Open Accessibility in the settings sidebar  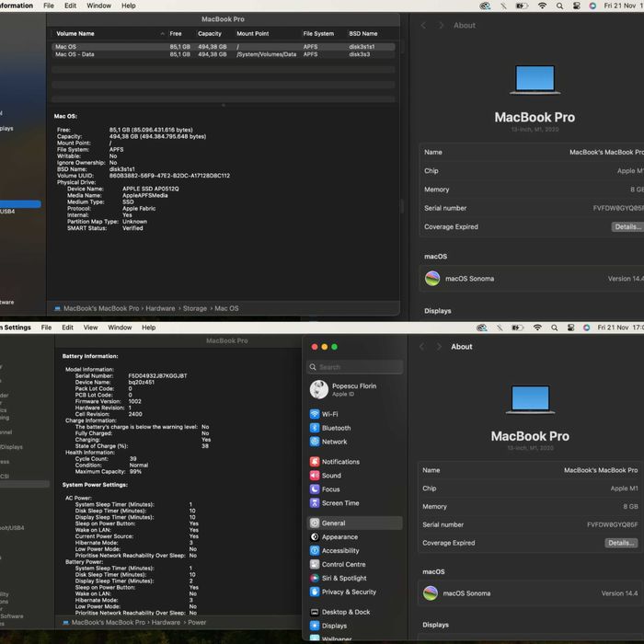click(335, 550)
